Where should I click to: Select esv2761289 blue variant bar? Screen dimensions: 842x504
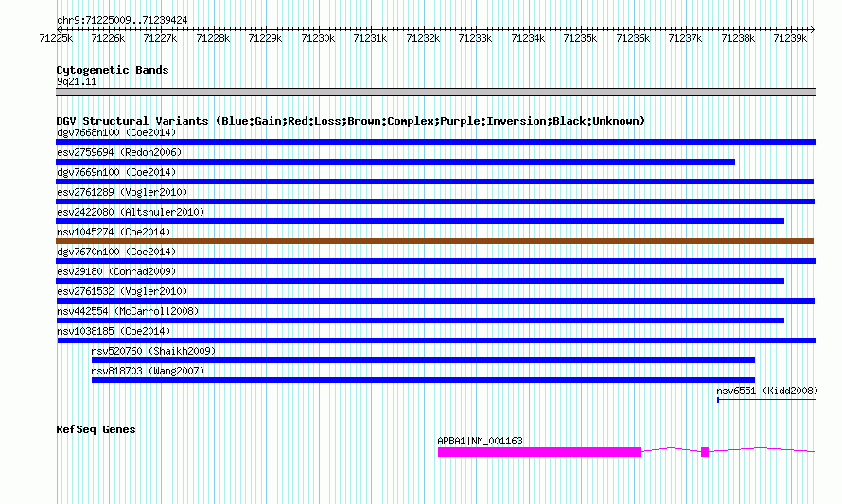[435, 201]
